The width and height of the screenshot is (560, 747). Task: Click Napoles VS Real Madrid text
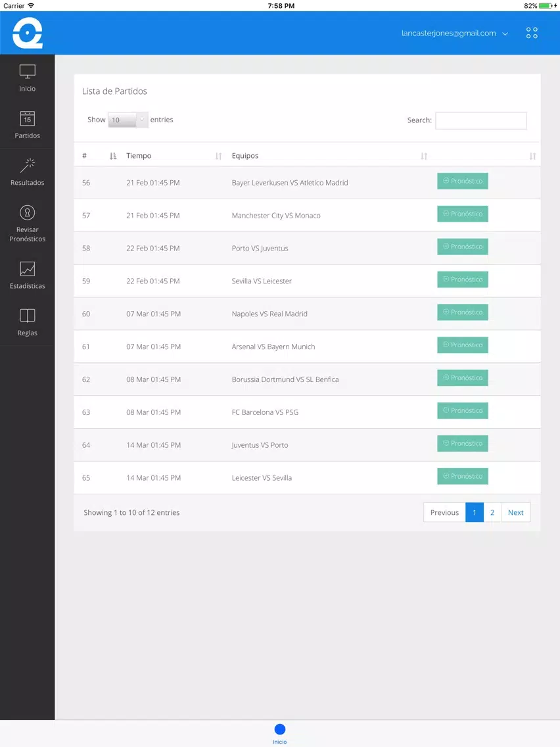coord(269,314)
